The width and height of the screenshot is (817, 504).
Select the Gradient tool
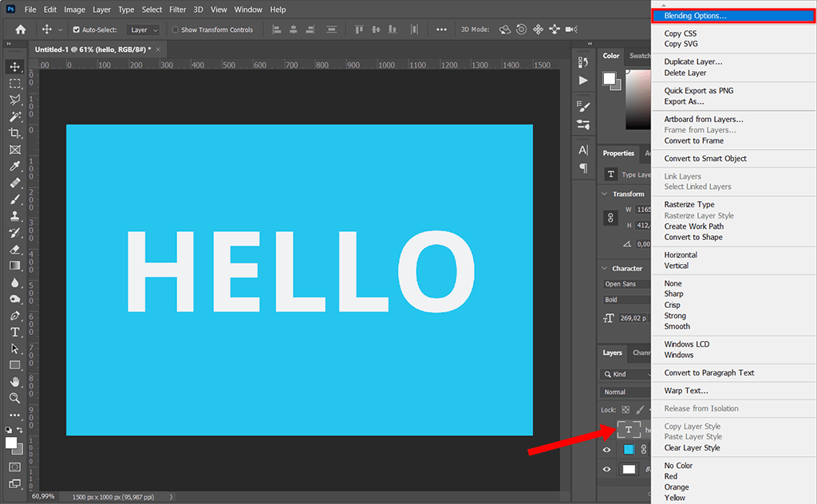(x=14, y=266)
